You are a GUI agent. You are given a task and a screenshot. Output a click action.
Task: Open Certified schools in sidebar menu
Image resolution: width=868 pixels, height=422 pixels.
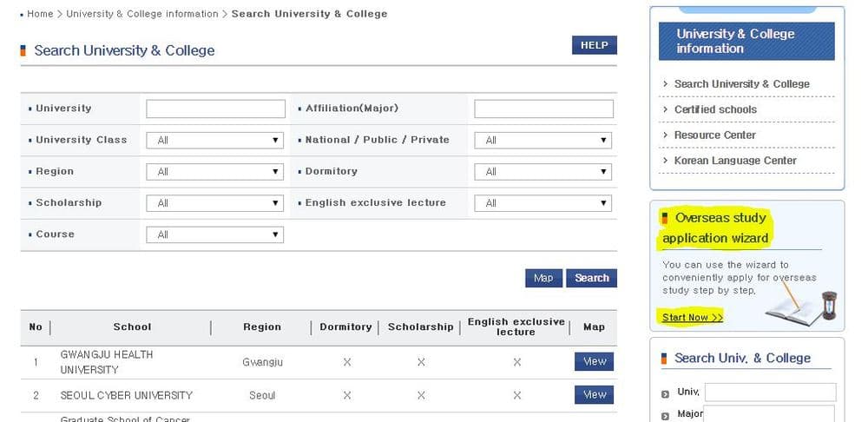tap(714, 109)
